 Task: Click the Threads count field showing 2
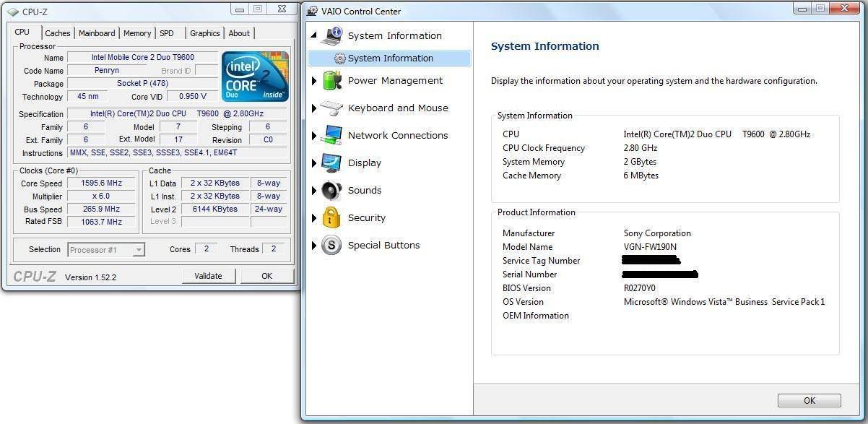[x=273, y=249]
